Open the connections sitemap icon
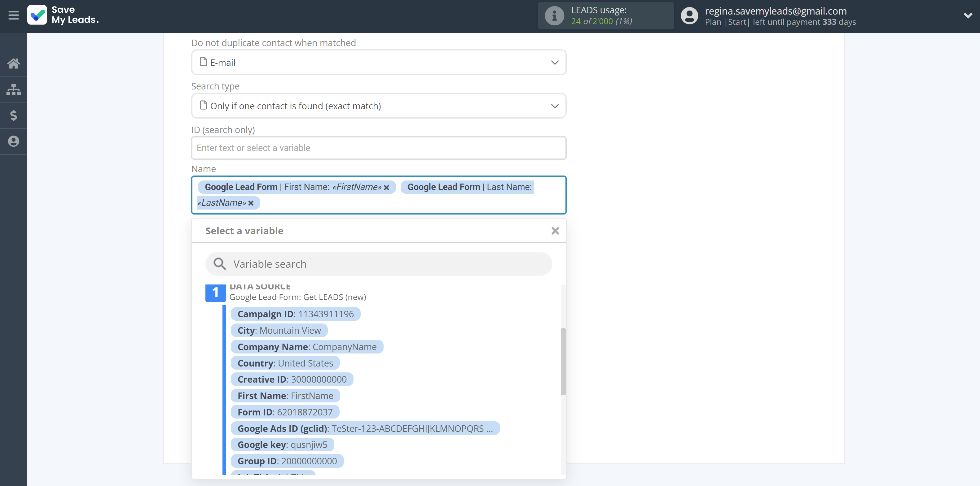 tap(13, 89)
